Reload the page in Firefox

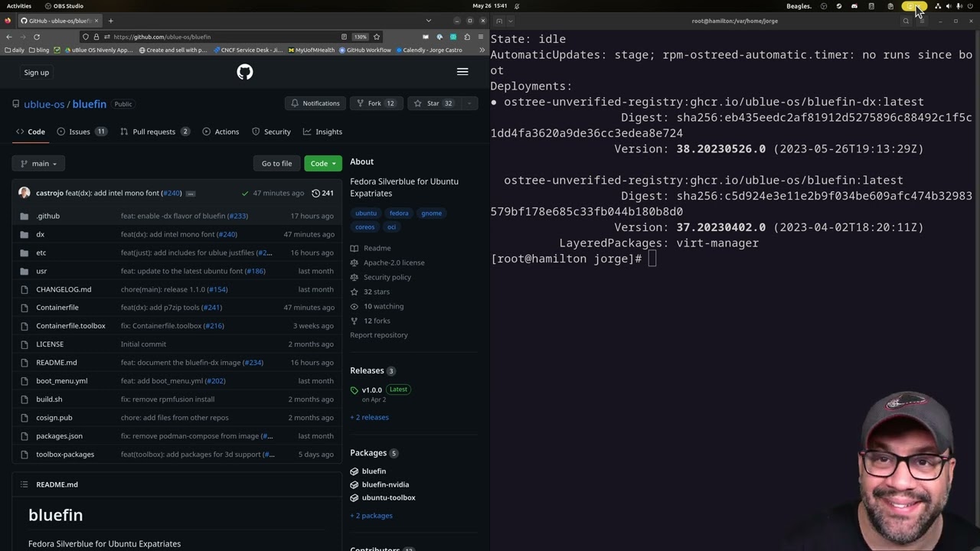click(x=37, y=37)
